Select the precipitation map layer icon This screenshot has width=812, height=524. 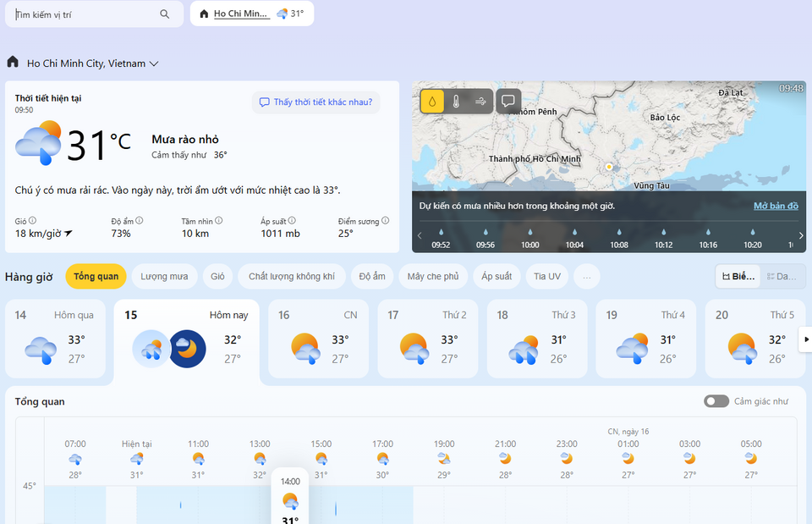[x=432, y=101]
